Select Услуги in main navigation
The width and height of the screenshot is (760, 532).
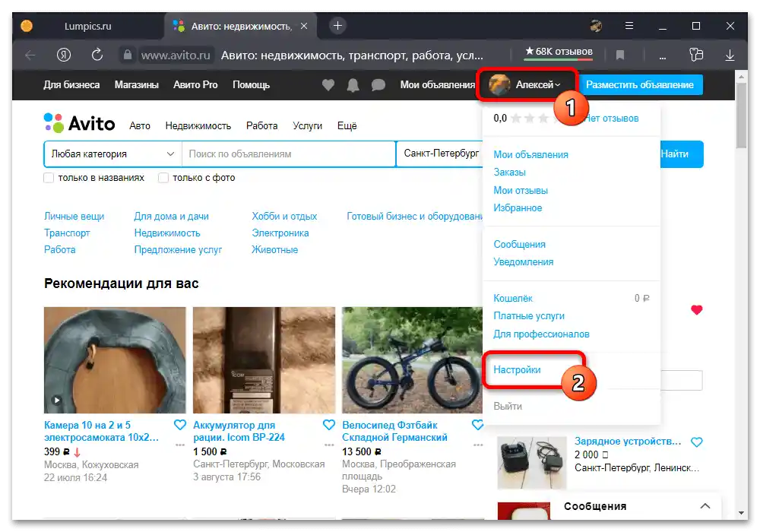pos(307,126)
